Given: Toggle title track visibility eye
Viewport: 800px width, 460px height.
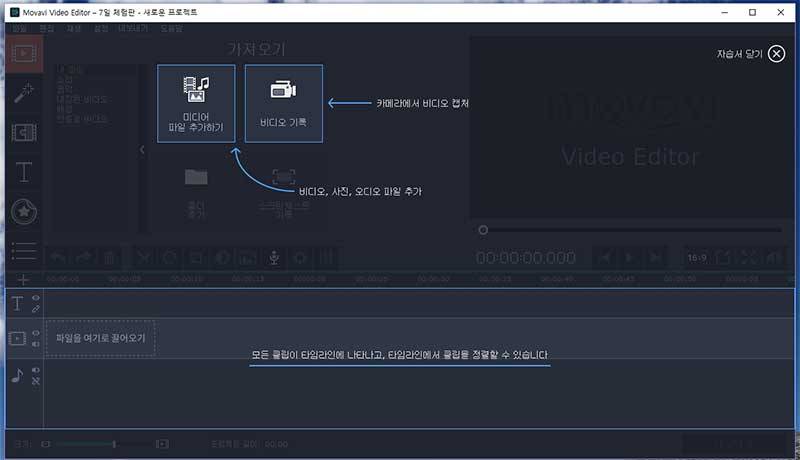Looking at the screenshot, I should tap(36, 298).
